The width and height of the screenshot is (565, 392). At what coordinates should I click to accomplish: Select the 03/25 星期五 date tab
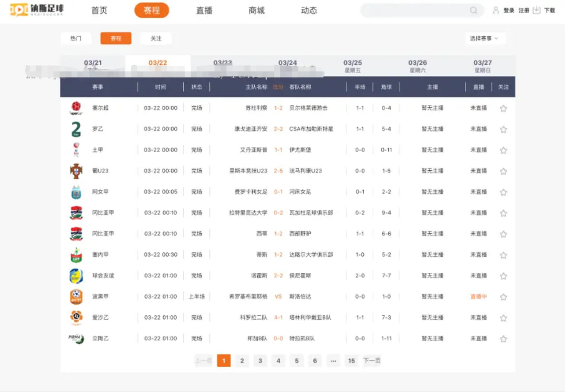(x=352, y=66)
